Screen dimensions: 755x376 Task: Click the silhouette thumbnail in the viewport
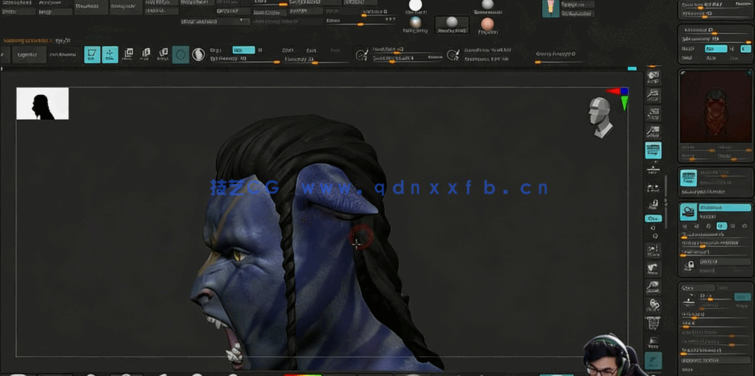(42, 104)
